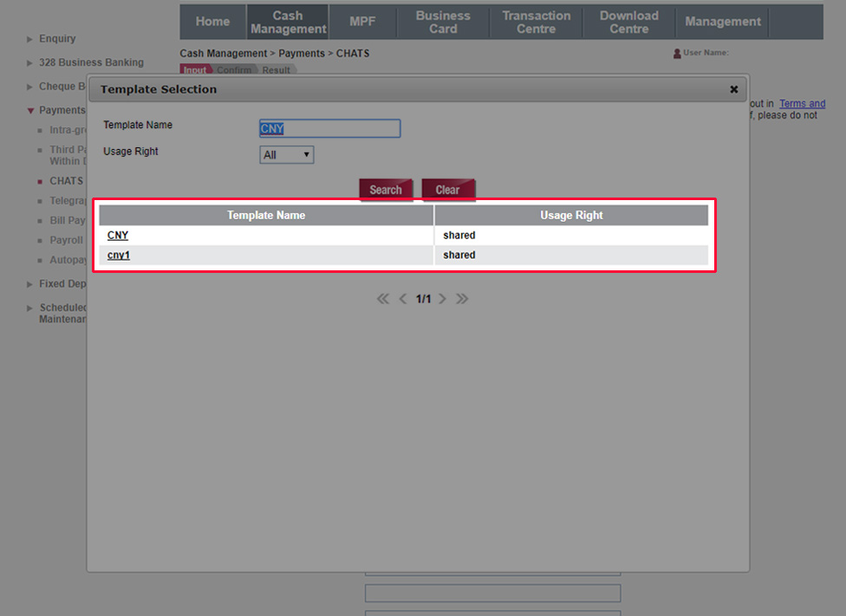Click the Template Name input field
Image resolution: width=846 pixels, height=616 pixels.
329,129
